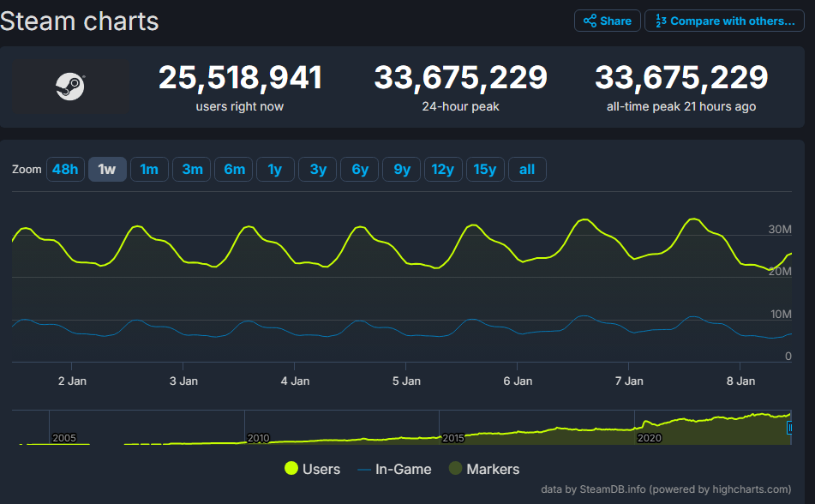Viewport: 815px width, 504px height.
Task: Click the 2010 label in navigator timeline
Action: [258, 438]
